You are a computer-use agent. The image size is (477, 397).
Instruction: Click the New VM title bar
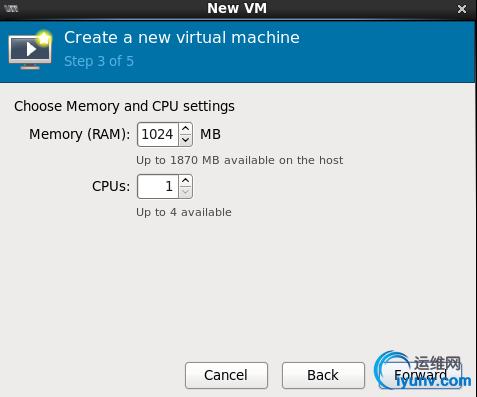click(x=237, y=9)
